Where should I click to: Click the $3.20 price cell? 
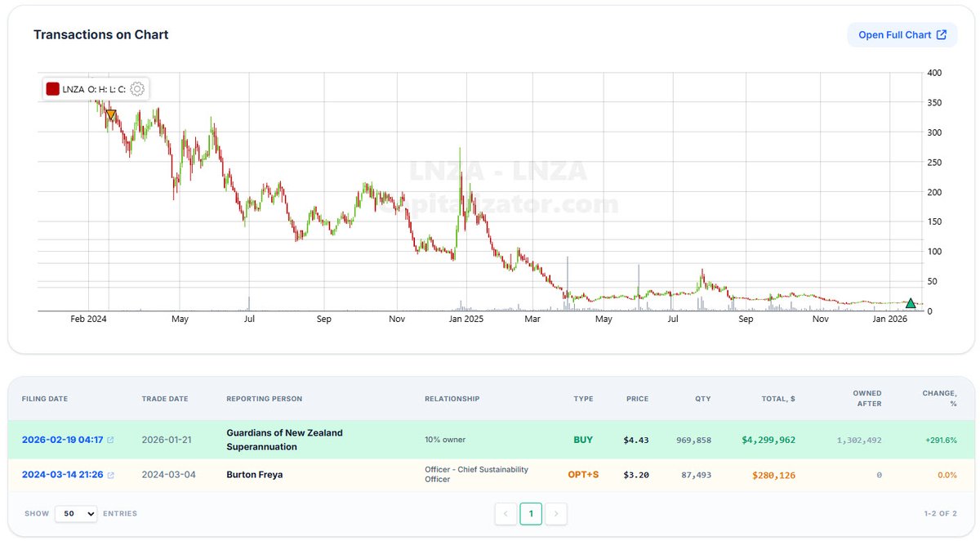point(636,475)
